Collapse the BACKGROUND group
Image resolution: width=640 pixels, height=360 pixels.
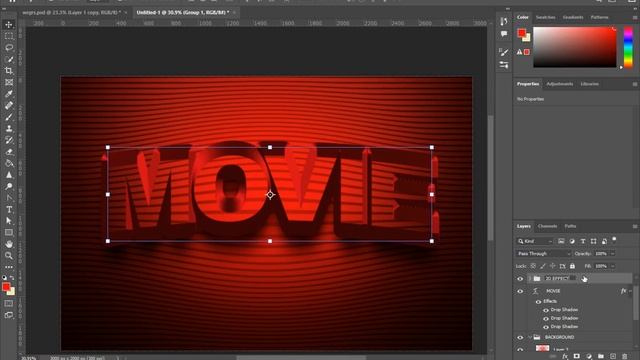(530, 338)
